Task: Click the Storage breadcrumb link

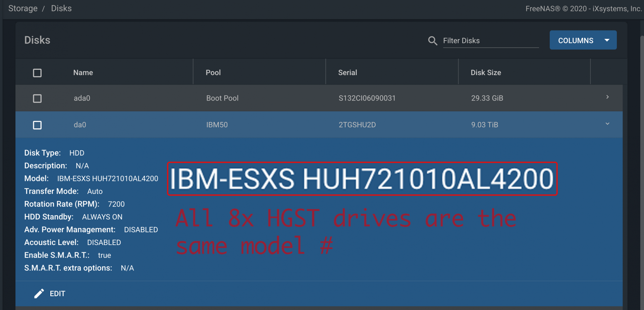Action: click(23, 8)
